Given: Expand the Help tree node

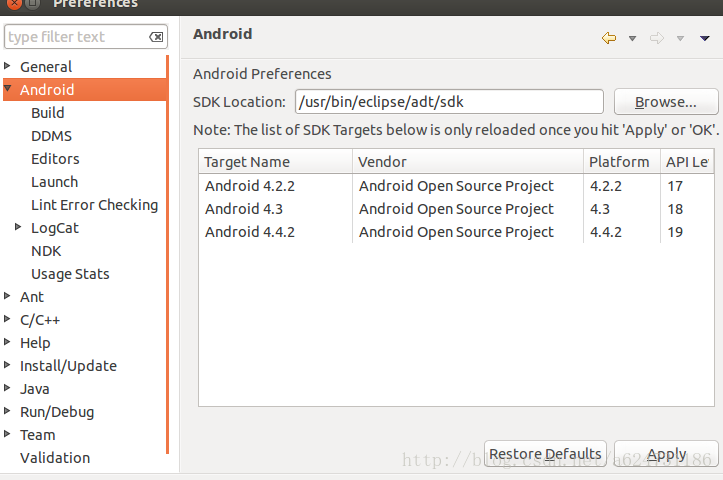Looking at the screenshot, I should click(x=7, y=342).
